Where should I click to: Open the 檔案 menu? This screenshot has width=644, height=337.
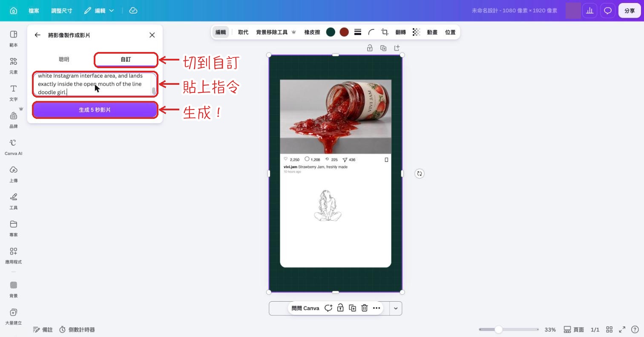(34, 11)
